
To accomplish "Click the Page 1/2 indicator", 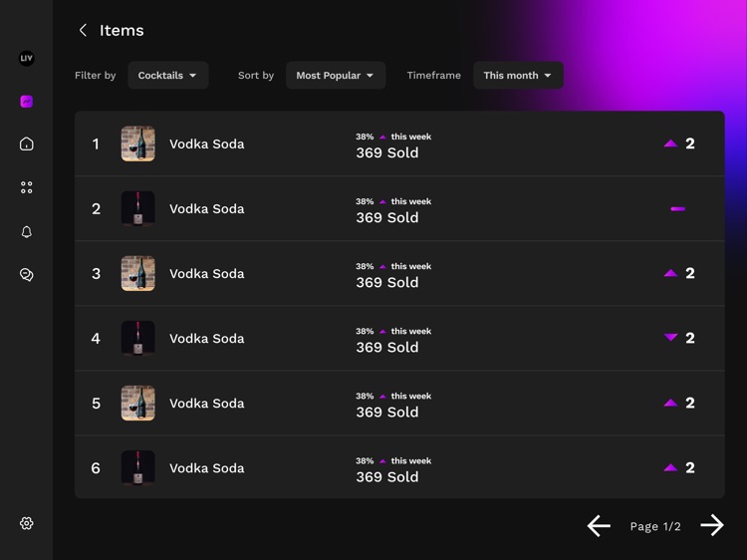I will click(655, 526).
